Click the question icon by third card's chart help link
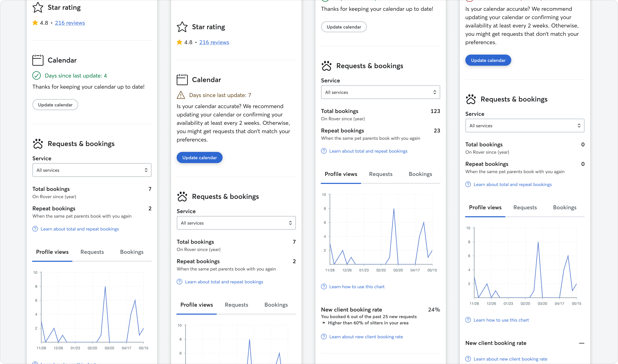Viewport: 618px width, 364px height. point(324,286)
